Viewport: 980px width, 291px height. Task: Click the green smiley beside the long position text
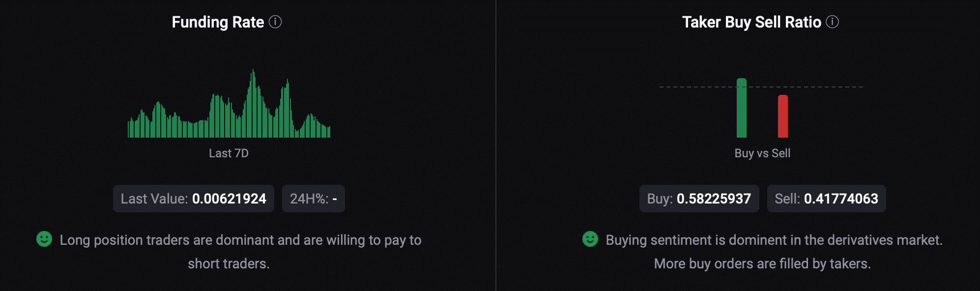44,239
